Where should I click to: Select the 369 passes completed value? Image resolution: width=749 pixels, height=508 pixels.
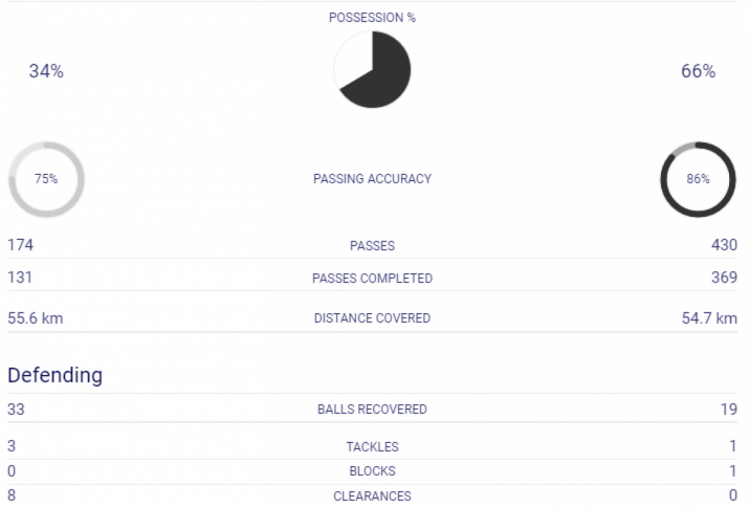point(724,277)
